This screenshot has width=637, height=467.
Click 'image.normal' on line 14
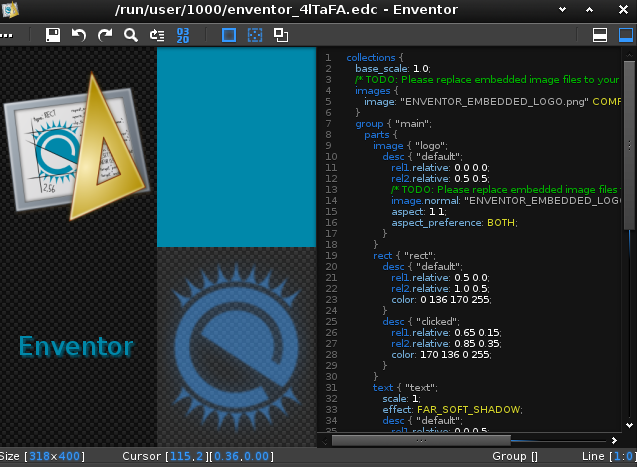[x=425, y=201]
